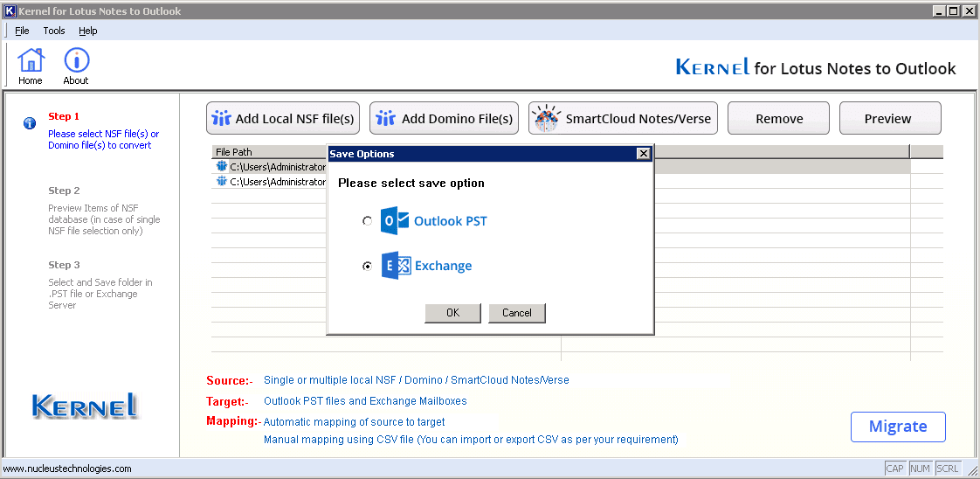Click the Preview button

[x=890, y=118]
